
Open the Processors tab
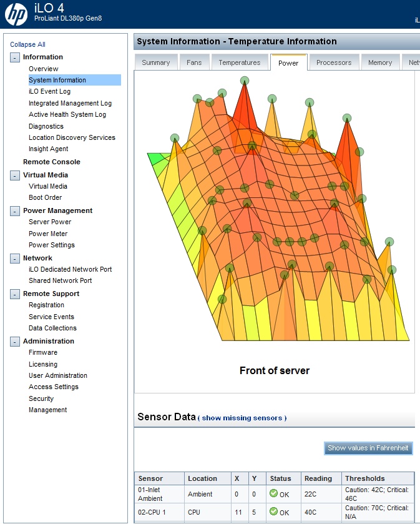(x=334, y=62)
